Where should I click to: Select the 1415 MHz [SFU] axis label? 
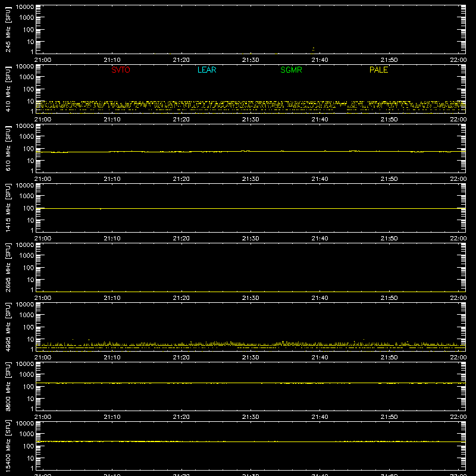click(8, 208)
